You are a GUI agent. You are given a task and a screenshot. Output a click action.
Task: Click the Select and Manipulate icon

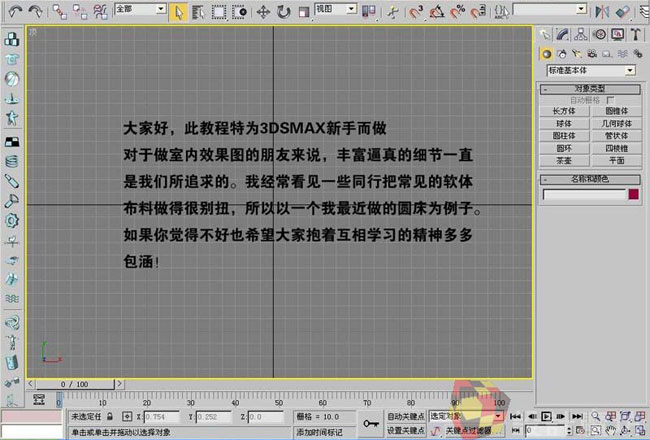click(x=392, y=12)
